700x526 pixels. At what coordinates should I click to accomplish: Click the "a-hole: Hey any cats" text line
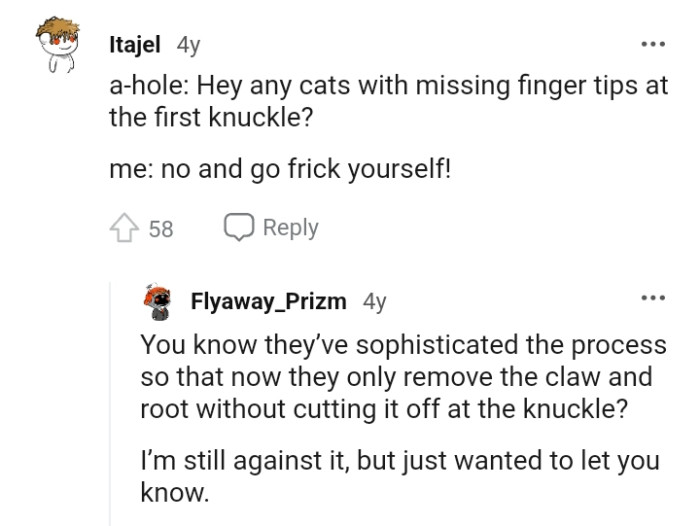click(x=389, y=87)
